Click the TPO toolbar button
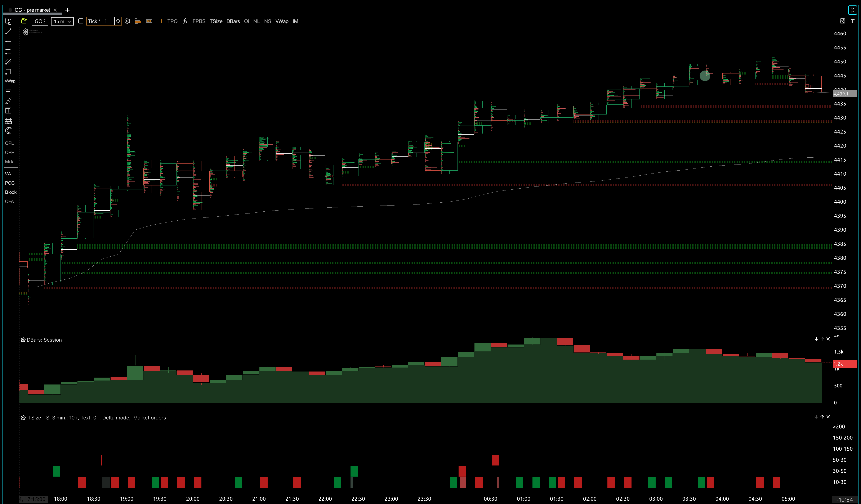 point(172,21)
